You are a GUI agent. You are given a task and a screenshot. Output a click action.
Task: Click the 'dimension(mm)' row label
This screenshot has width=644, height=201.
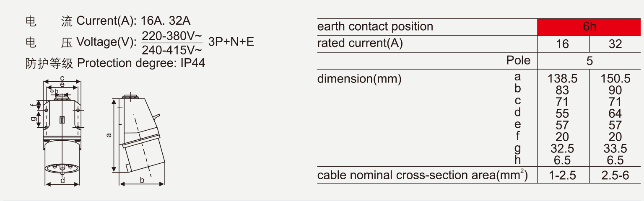[359, 79]
